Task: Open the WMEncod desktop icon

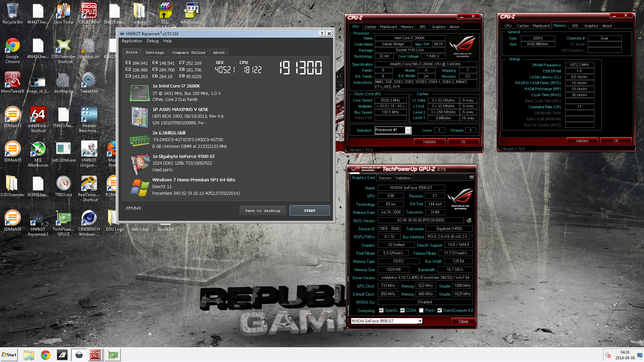Action: pyautogui.click(x=191, y=14)
